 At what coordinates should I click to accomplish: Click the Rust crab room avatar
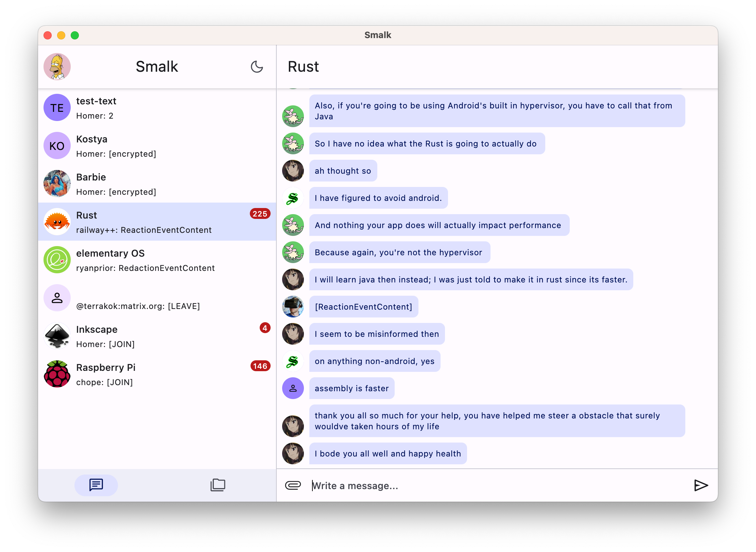(57, 222)
